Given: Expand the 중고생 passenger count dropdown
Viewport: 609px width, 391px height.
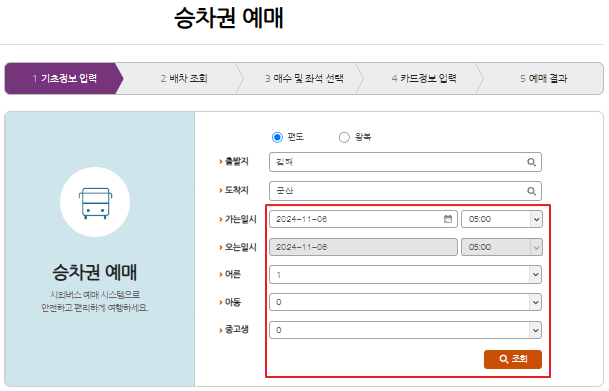Looking at the screenshot, I should (405, 330).
